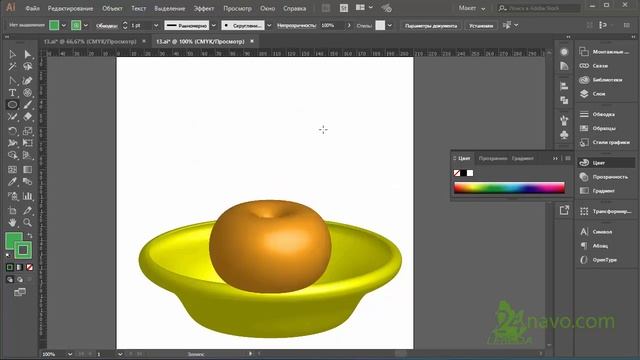Open Равномерно stroke profile dropdown
The width and height of the screenshot is (640, 360).
pyautogui.click(x=213, y=25)
